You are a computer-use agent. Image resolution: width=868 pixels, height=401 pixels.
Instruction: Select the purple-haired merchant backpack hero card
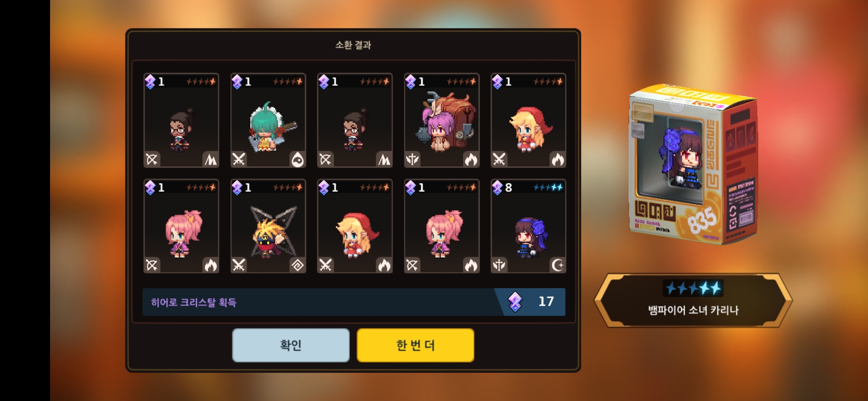[x=442, y=120]
